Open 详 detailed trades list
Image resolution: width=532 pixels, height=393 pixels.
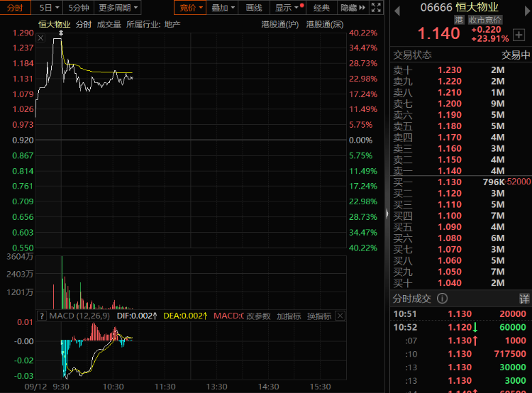(524, 299)
